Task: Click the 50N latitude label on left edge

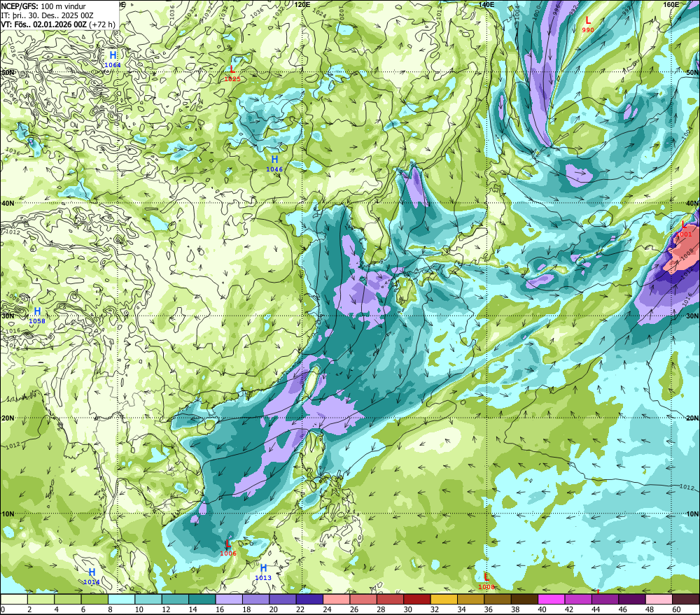Action: [x=8, y=72]
